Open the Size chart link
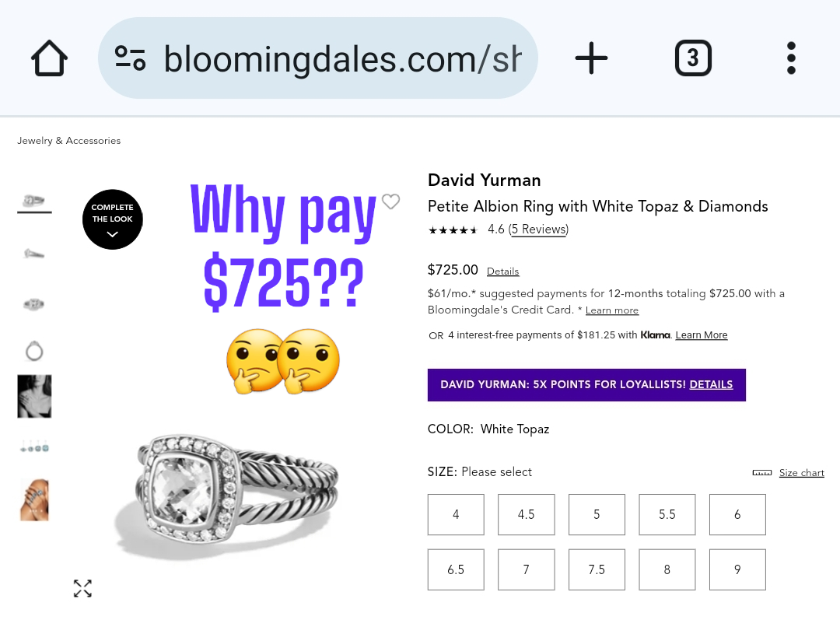Image resolution: width=840 pixels, height=620 pixels. (801, 473)
